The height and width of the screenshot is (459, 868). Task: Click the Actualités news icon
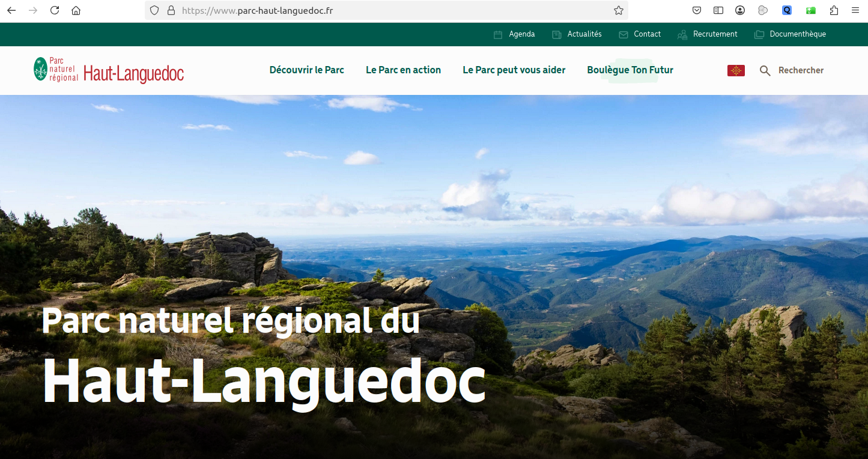[x=557, y=35]
